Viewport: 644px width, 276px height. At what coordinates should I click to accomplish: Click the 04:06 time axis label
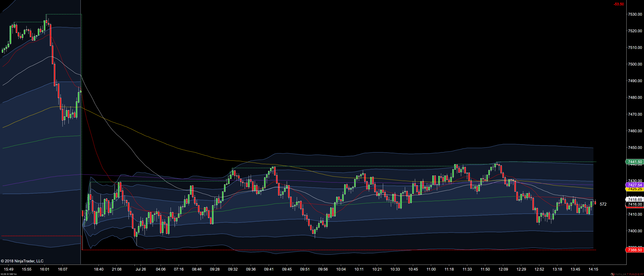click(x=161, y=269)
